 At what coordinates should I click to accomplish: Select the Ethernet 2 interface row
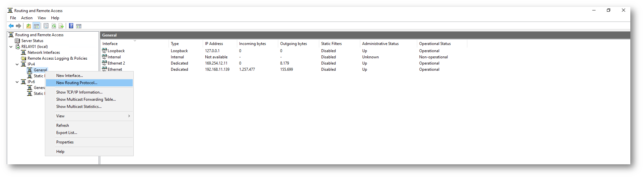tap(116, 63)
